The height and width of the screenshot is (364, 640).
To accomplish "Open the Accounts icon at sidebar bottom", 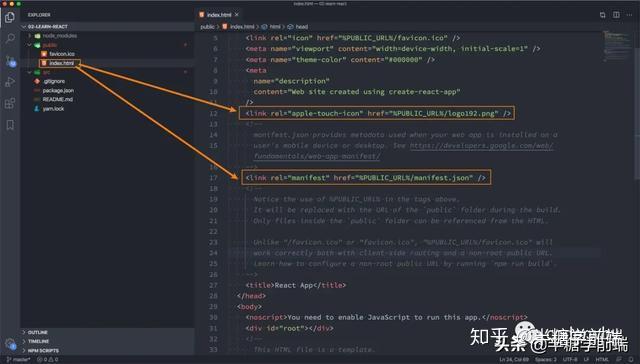I will pos(11,344).
